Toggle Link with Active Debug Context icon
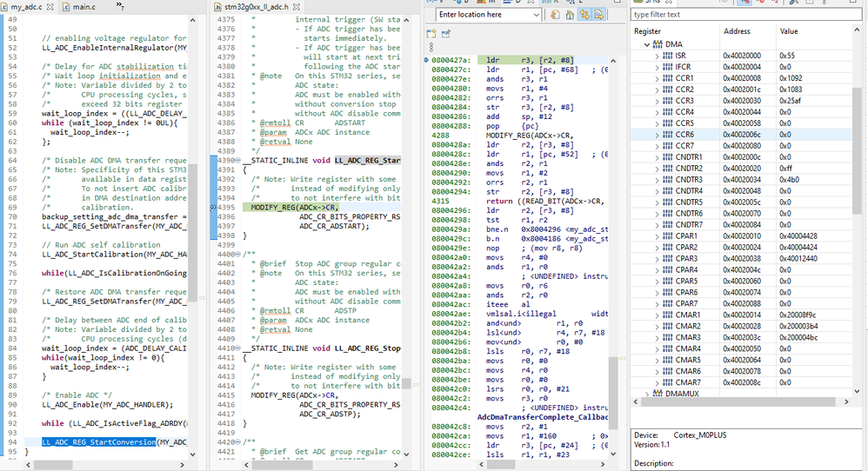The width and height of the screenshot is (868, 471). pos(584,15)
